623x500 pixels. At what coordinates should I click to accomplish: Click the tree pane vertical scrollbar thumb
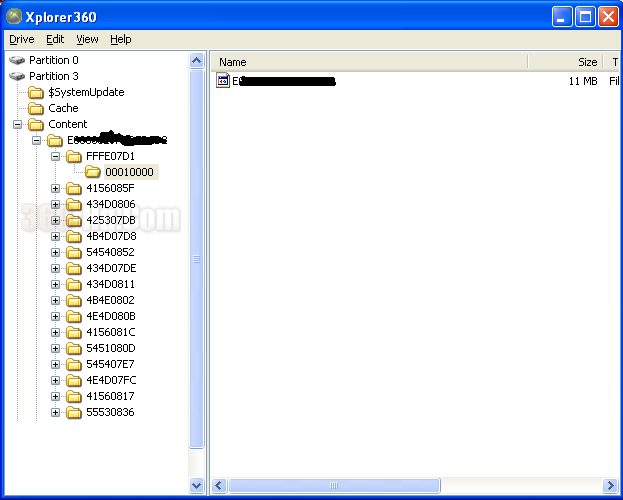point(196,259)
